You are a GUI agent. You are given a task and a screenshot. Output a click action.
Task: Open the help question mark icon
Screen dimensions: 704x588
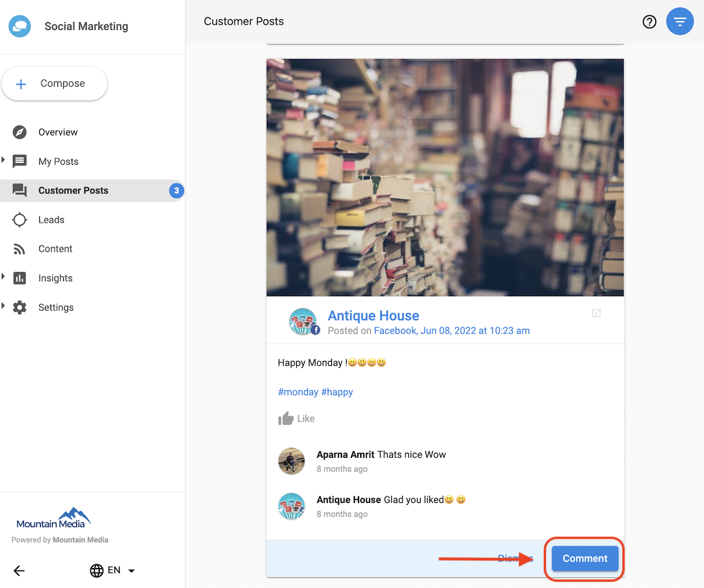[649, 22]
